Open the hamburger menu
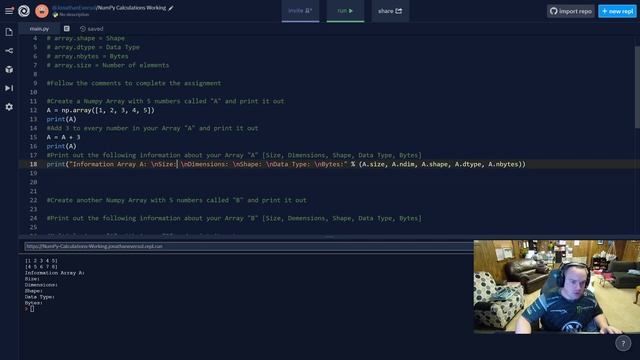The height and width of the screenshot is (360, 640). (9, 11)
